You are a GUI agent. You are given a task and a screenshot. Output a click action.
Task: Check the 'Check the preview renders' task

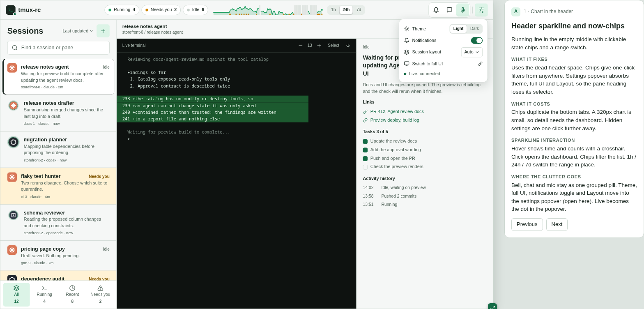(365, 167)
